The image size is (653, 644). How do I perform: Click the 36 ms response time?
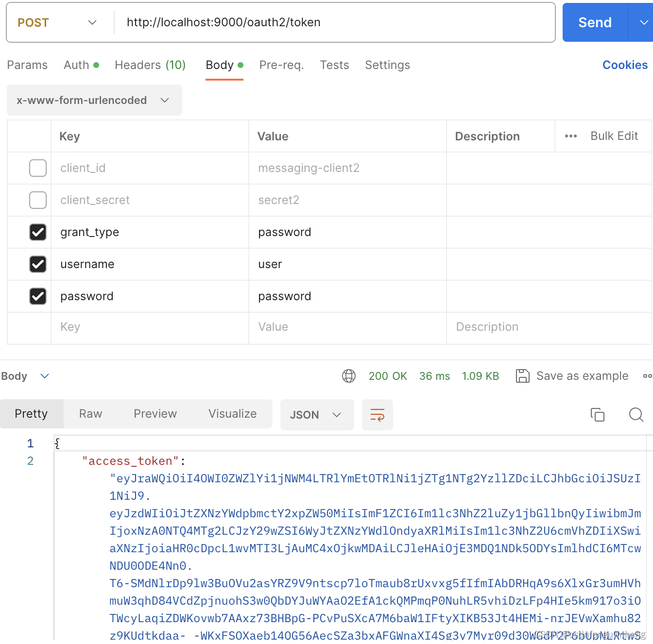434,376
